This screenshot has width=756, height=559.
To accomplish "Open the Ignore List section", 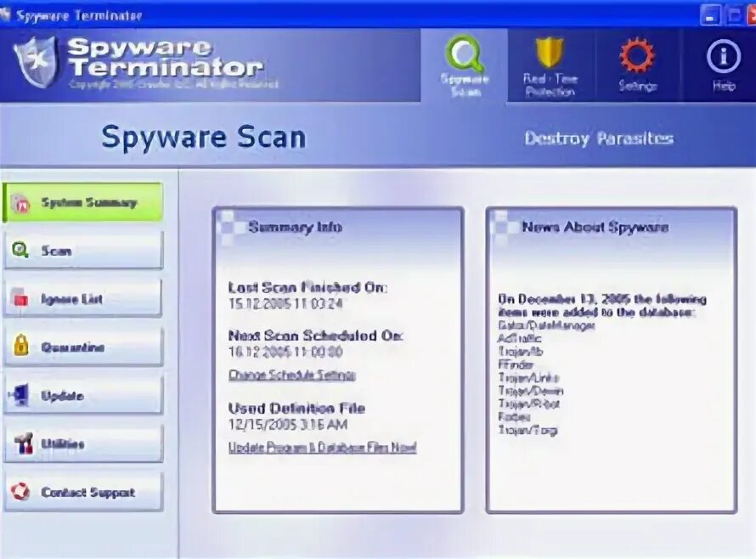I will point(83,298).
